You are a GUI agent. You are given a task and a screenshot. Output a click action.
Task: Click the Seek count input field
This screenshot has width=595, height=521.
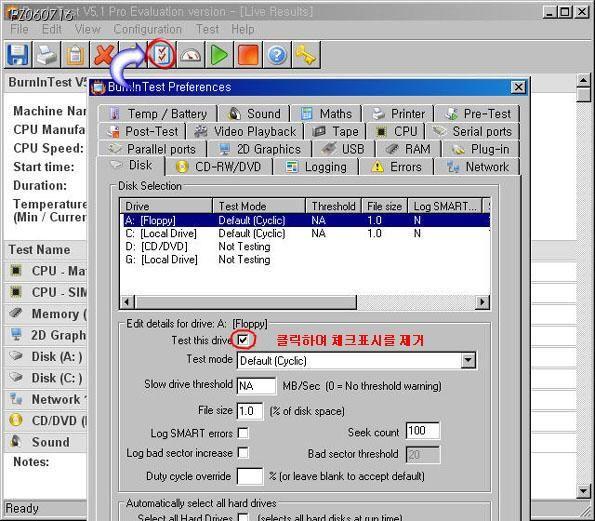(423, 431)
